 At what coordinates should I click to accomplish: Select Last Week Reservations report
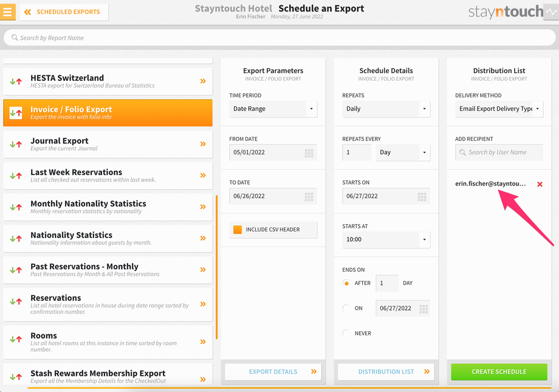tap(108, 176)
